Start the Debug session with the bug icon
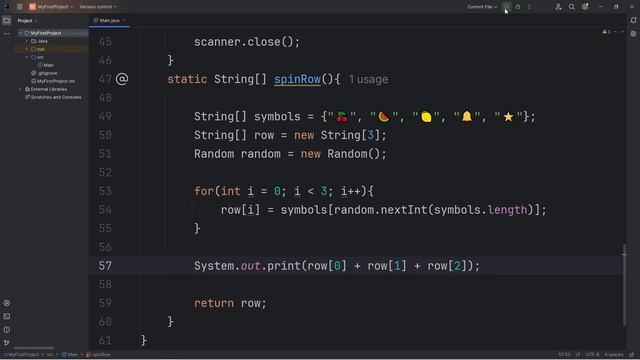 pyautogui.click(x=518, y=7)
